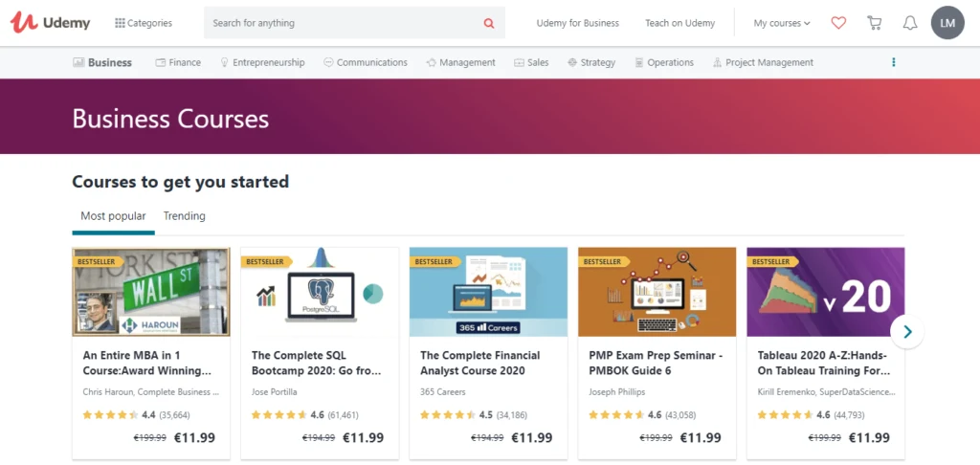Screen dimensions: 980x465
Task: Click the Business category chart icon
Action: coord(78,62)
